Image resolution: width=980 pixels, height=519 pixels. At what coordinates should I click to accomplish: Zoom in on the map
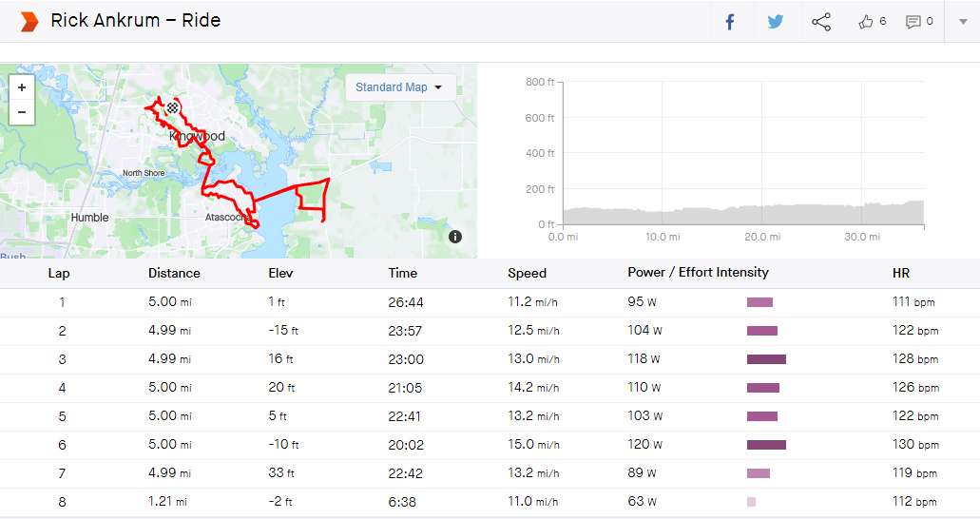tap(22, 87)
